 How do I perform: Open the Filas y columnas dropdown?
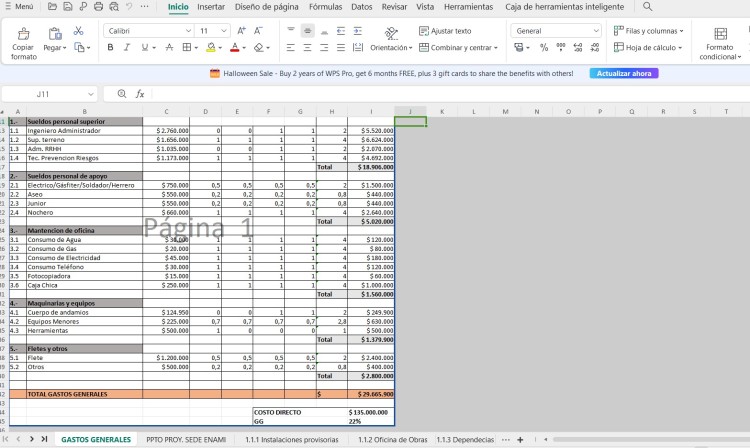tap(649, 31)
